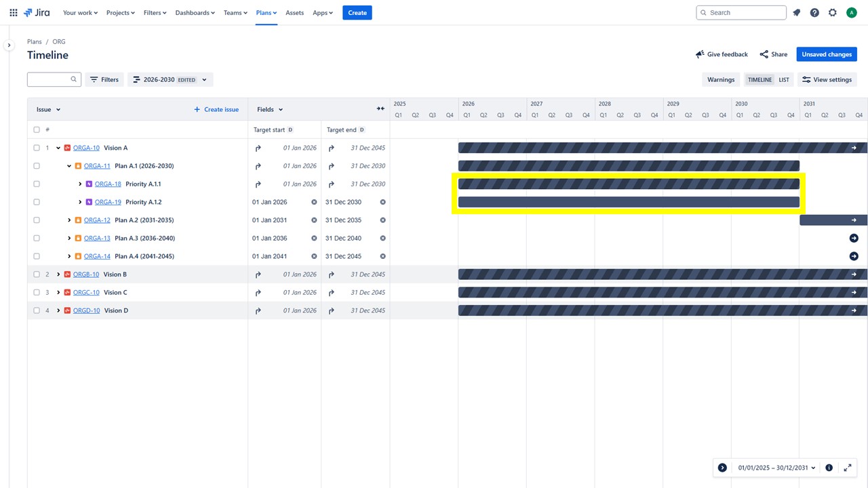
Task: Open the ORGA-19 issue link
Action: pyautogui.click(x=108, y=202)
